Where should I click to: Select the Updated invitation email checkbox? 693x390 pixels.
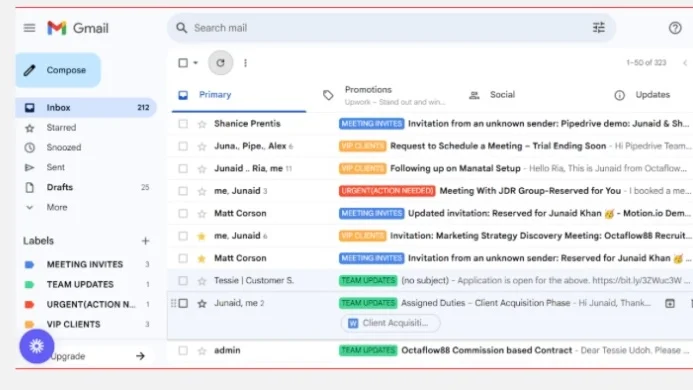point(183,214)
